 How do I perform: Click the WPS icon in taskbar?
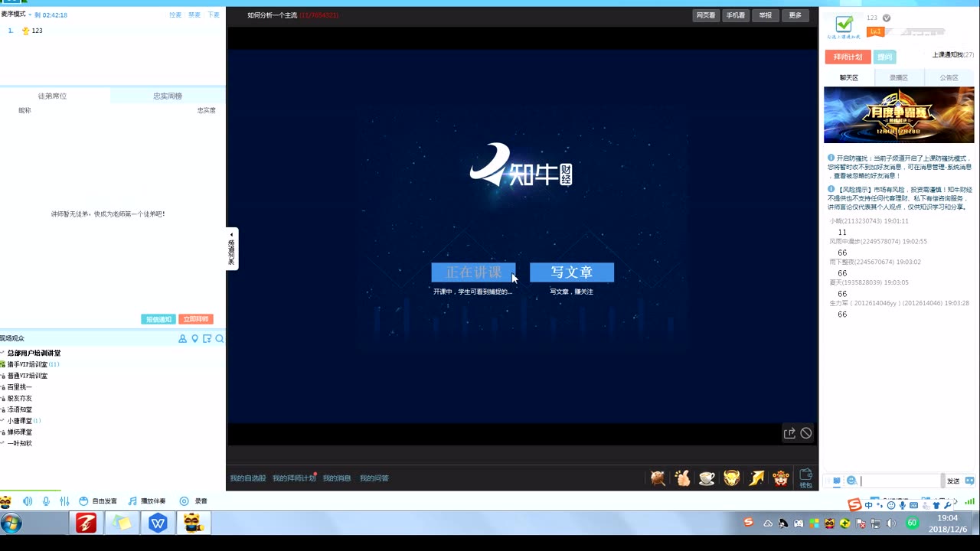(x=158, y=523)
